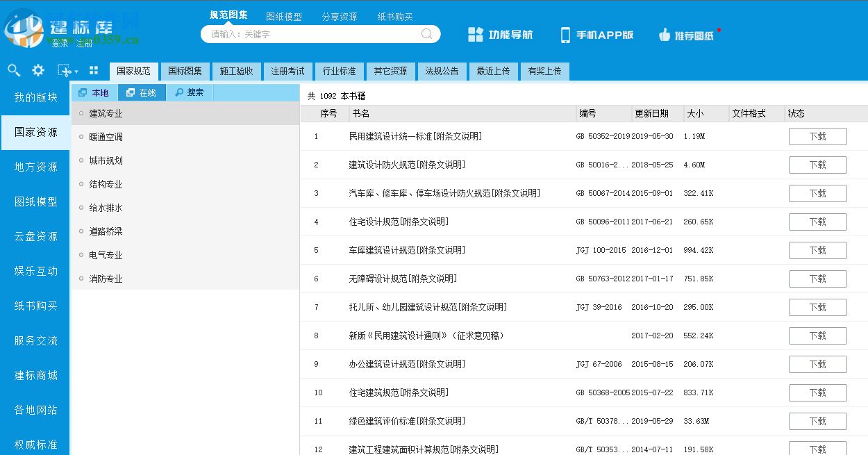Image resolution: width=868 pixels, height=455 pixels.
Task: Sort by the 书名 column header
Action: 462,113
